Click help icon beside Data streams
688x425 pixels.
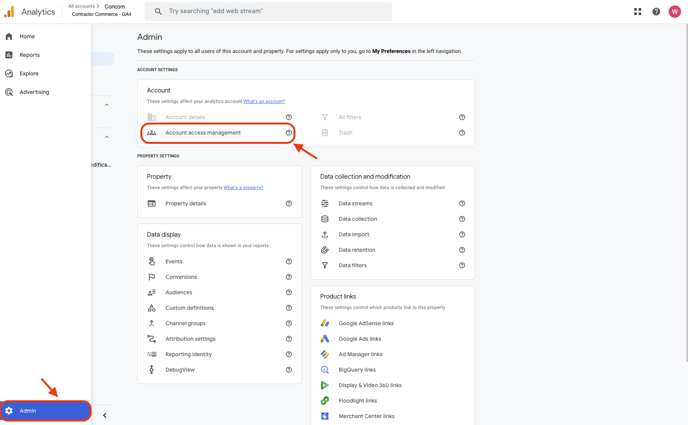[462, 204]
